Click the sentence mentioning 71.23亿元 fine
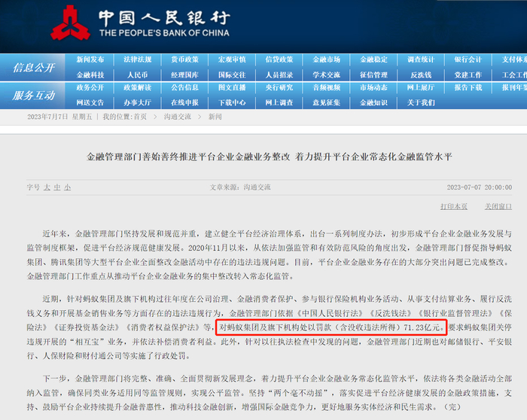 pos(331,327)
